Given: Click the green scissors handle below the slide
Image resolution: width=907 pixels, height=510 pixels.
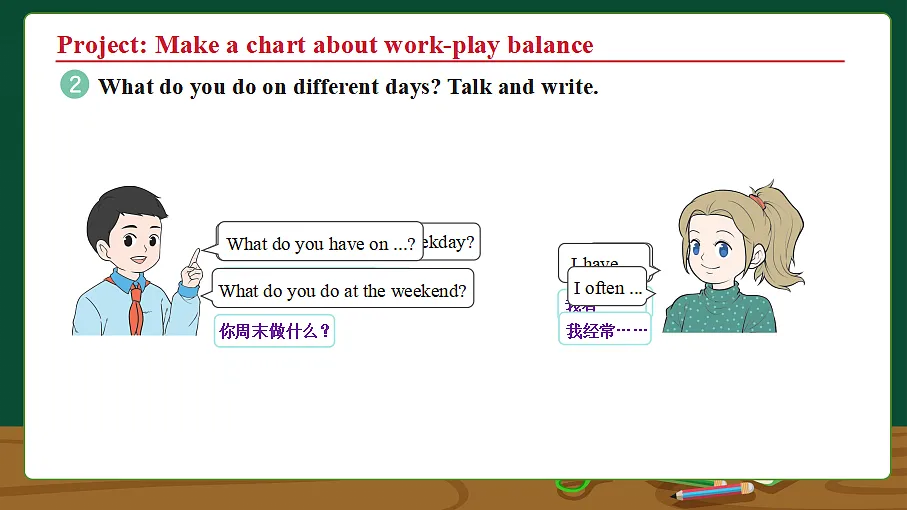Looking at the screenshot, I should pos(573,485).
